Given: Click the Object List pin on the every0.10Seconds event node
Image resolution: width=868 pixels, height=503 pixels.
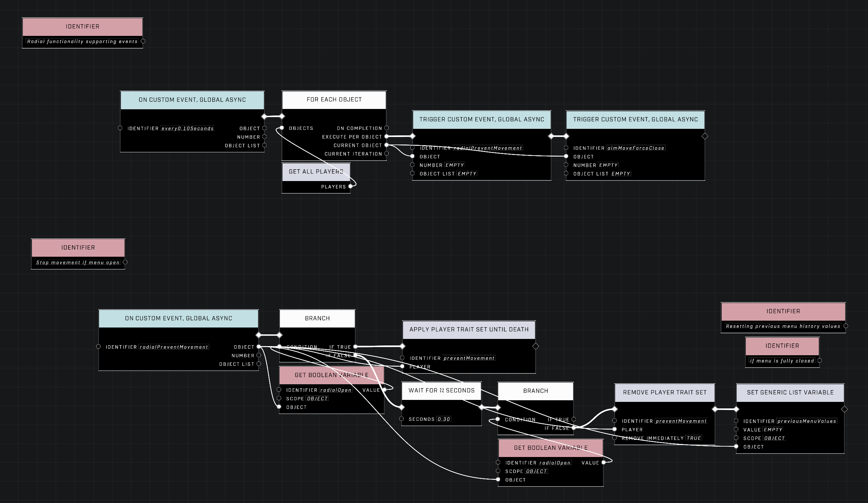Looking at the screenshot, I should pos(265,145).
